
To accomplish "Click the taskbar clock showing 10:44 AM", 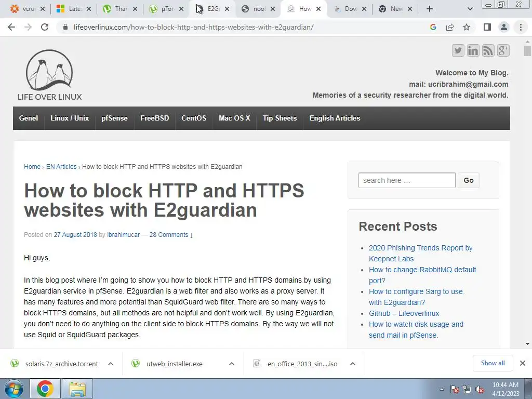I will (x=506, y=389).
